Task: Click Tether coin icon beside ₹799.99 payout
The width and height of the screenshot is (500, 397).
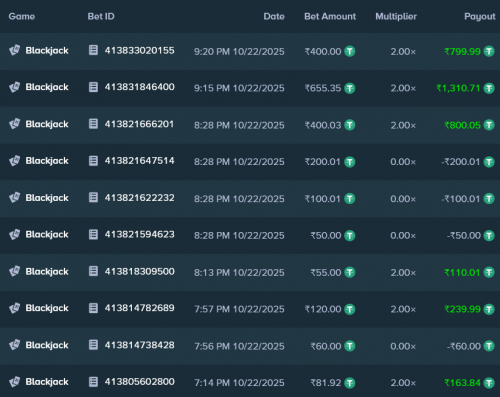Action: point(489,51)
